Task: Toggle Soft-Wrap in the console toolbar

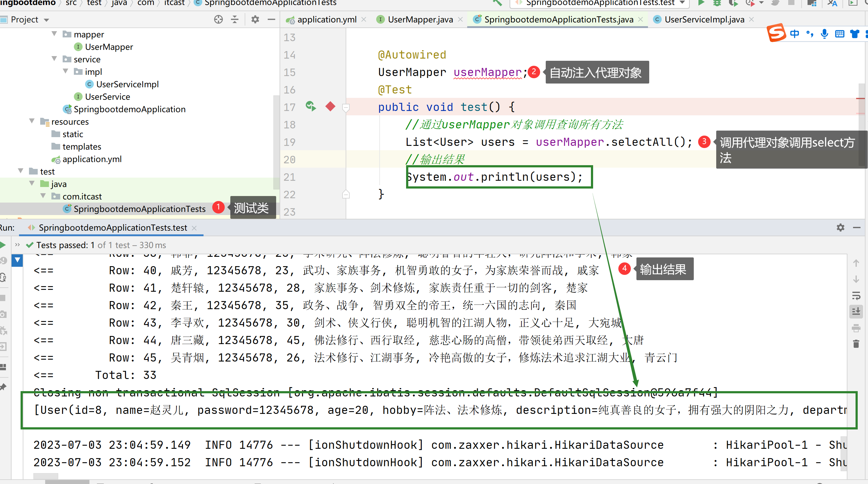Action: (856, 295)
